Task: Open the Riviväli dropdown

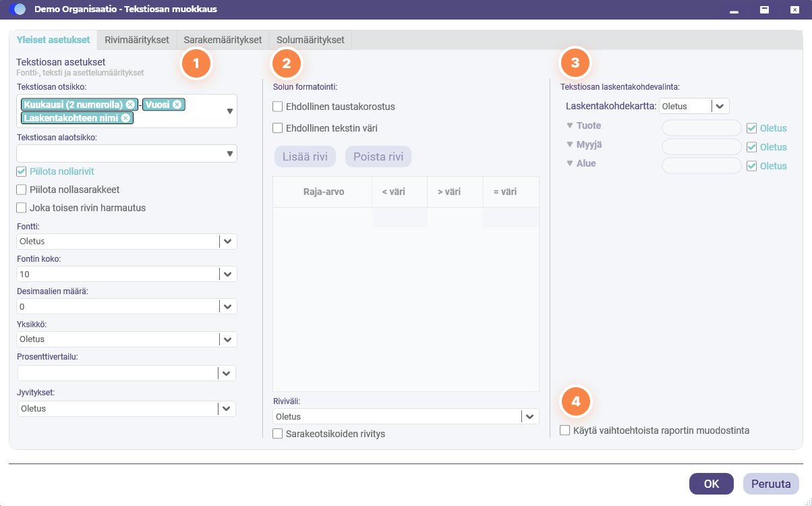Action: 530,417
